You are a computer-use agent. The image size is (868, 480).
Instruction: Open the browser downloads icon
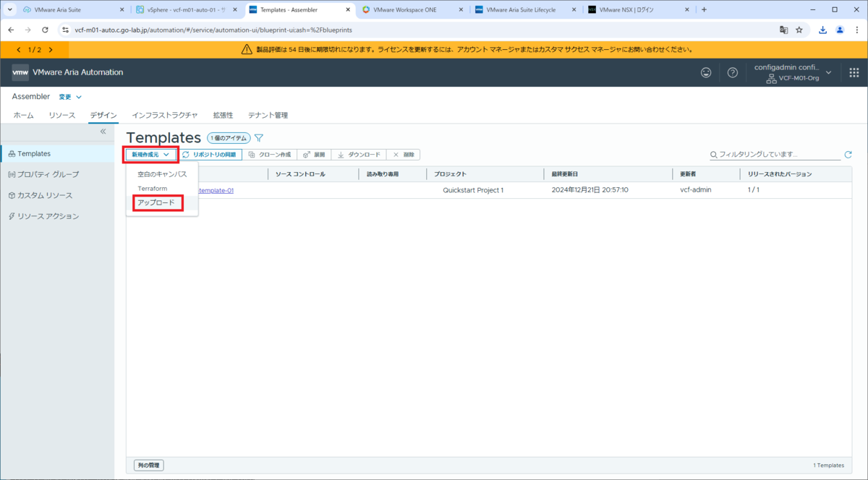[x=823, y=30]
